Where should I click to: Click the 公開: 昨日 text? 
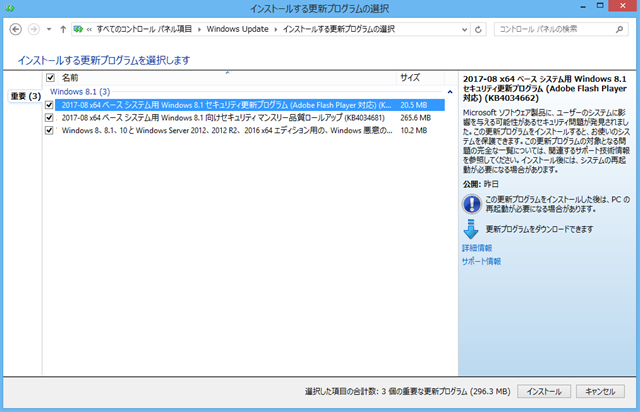click(x=481, y=184)
